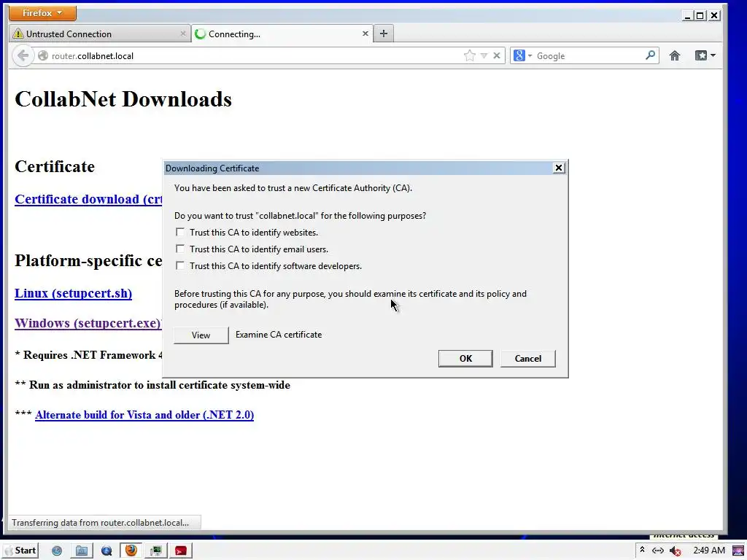Go back using the back arrow
The height and width of the screenshot is (560, 747).
[23, 55]
